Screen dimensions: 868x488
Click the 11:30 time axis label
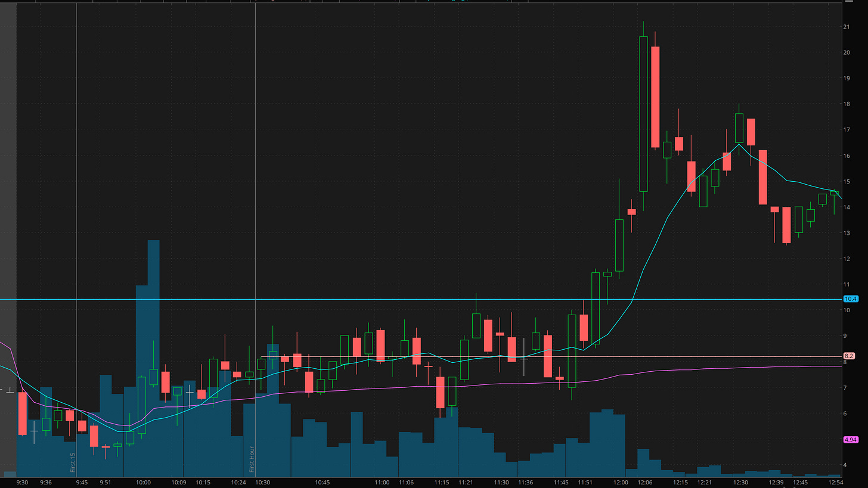501,483
